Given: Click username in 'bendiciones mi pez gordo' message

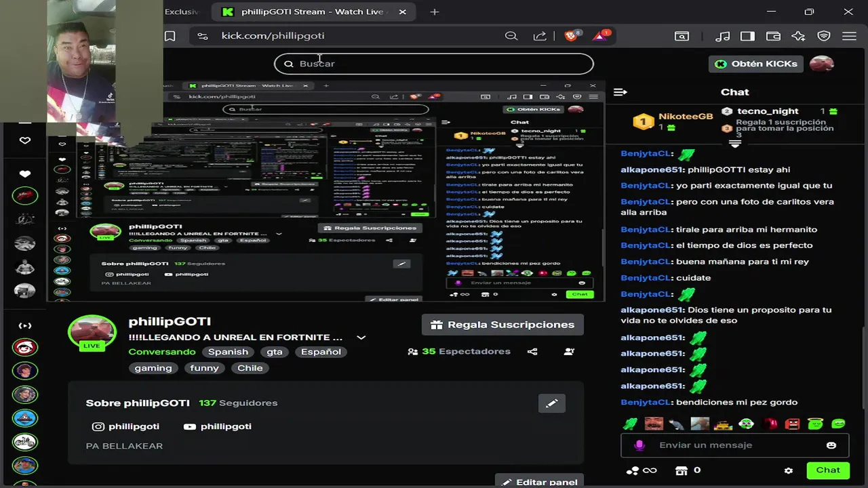Looking at the screenshot, I should click(645, 403).
